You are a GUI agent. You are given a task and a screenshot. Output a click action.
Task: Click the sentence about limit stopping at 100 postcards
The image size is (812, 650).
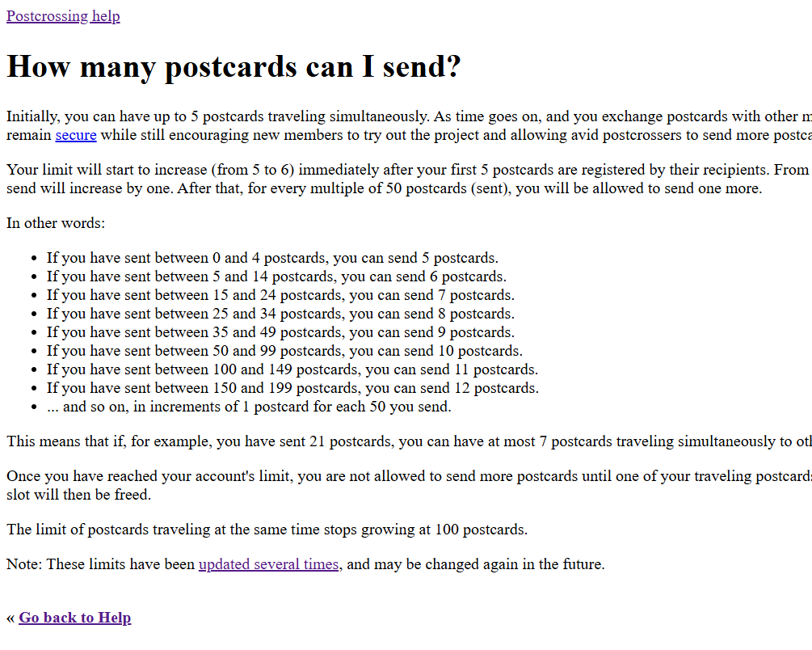tap(267, 530)
